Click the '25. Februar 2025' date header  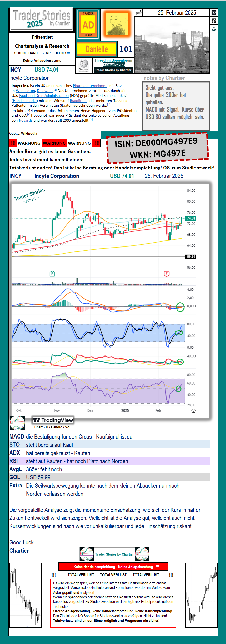(177, 13)
